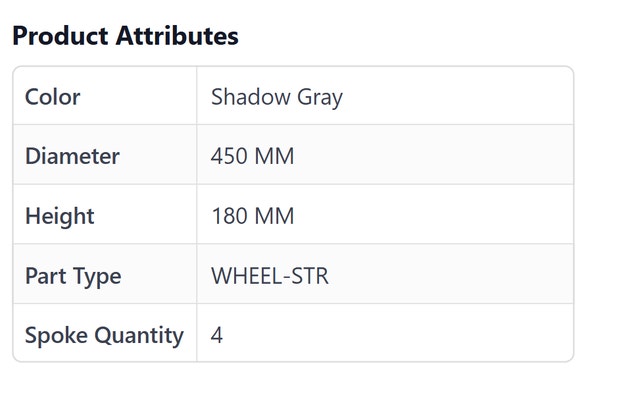The width and height of the screenshot is (640, 397).
Task: Click the 180 MM height value
Action: click(x=253, y=216)
